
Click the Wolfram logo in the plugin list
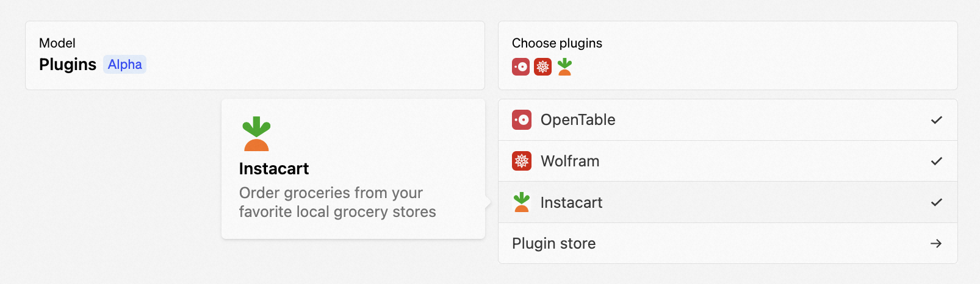point(522,161)
